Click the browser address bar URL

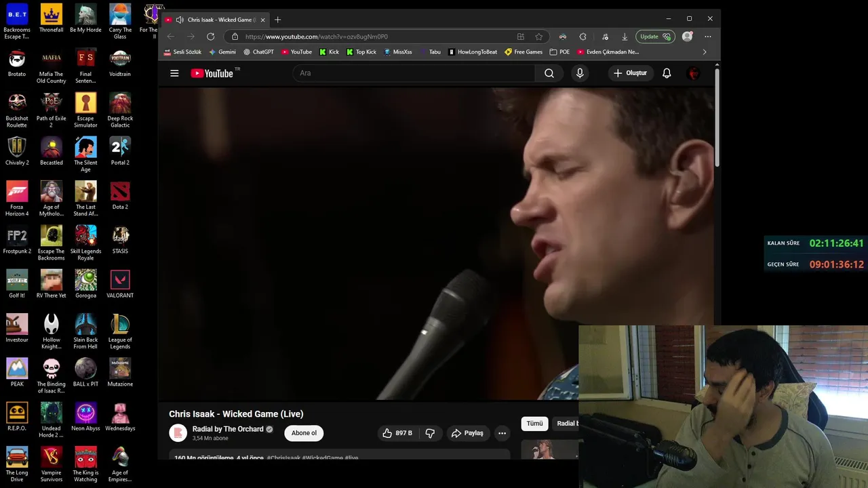tap(317, 37)
